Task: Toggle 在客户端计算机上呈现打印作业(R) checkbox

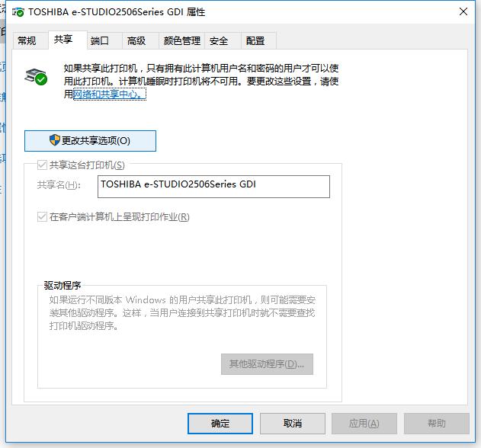Action: (x=42, y=217)
